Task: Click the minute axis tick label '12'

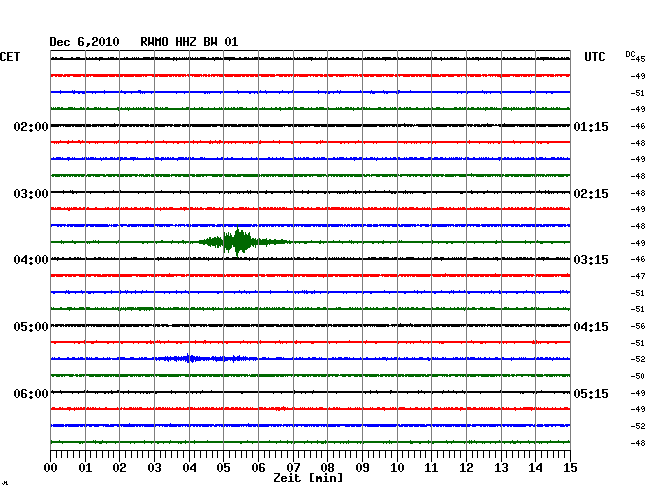Action: pos(466,467)
